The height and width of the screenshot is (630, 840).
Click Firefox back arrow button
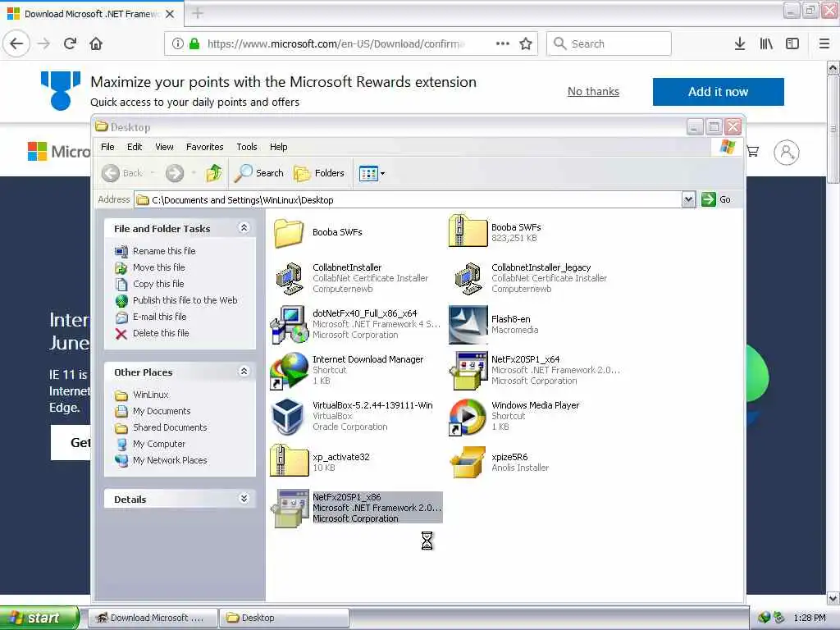16,43
